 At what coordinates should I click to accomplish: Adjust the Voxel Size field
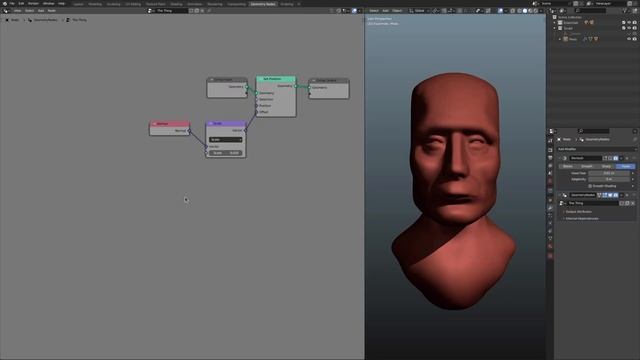[x=609, y=173]
